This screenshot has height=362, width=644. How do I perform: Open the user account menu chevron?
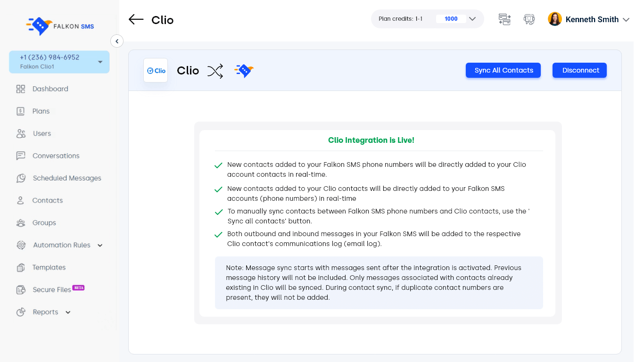pyautogui.click(x=626, y=20)
